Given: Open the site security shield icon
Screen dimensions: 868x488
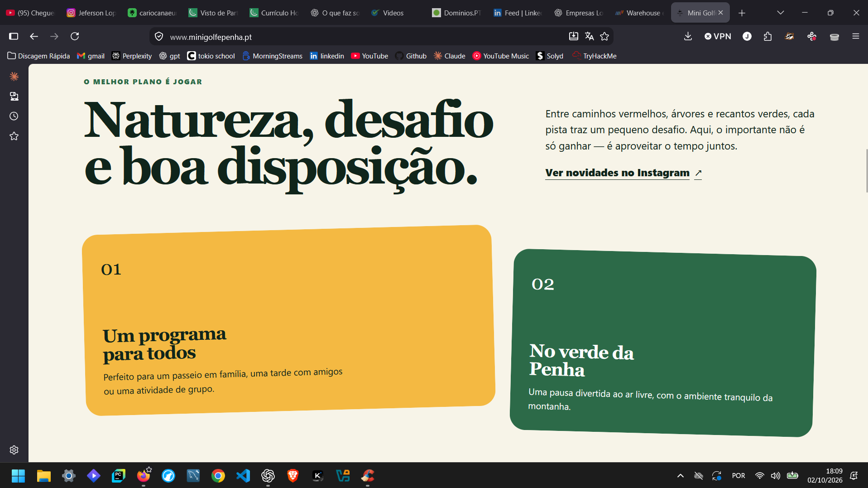Looking at the screenshot, I should click(x=159, y=37).
